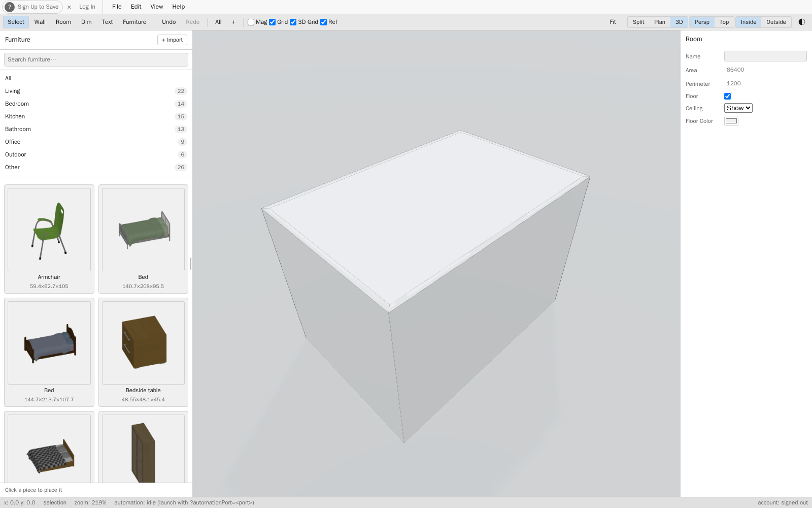Activate the Dim dimension tool

(86, 22)
